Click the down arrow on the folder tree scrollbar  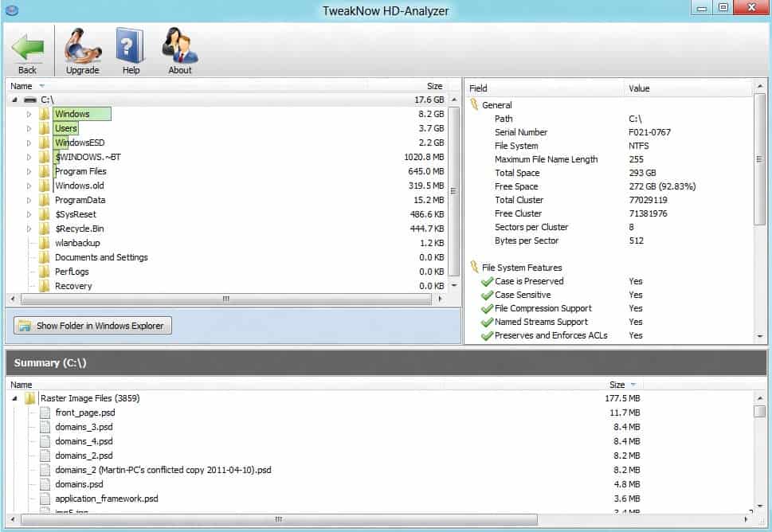453,287
